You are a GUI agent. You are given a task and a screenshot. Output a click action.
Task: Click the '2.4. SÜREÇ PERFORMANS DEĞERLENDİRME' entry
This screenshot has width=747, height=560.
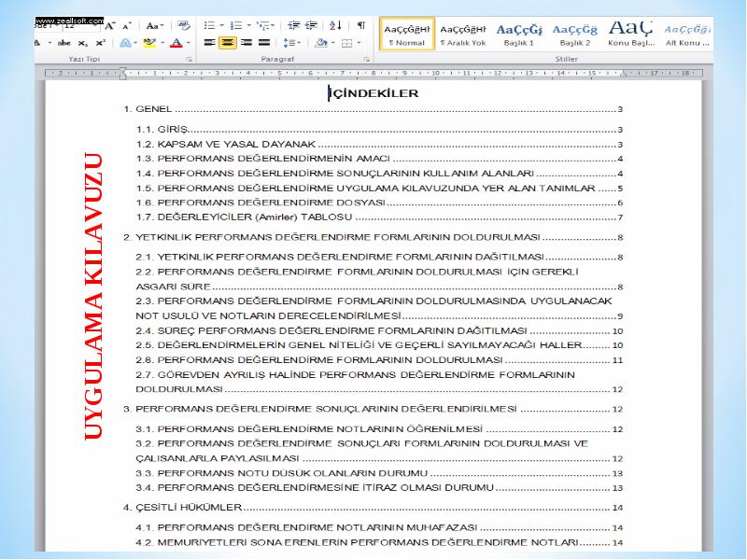380,330
